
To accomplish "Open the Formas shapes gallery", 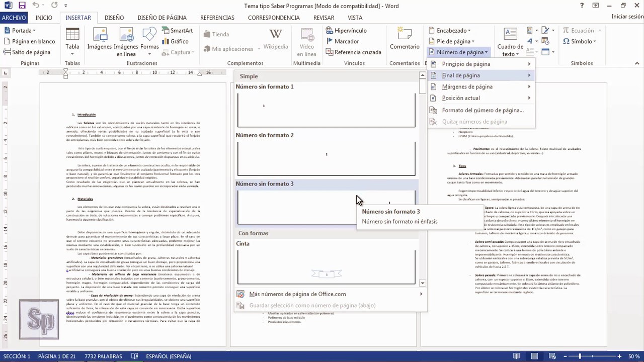I will click(149, 41).
